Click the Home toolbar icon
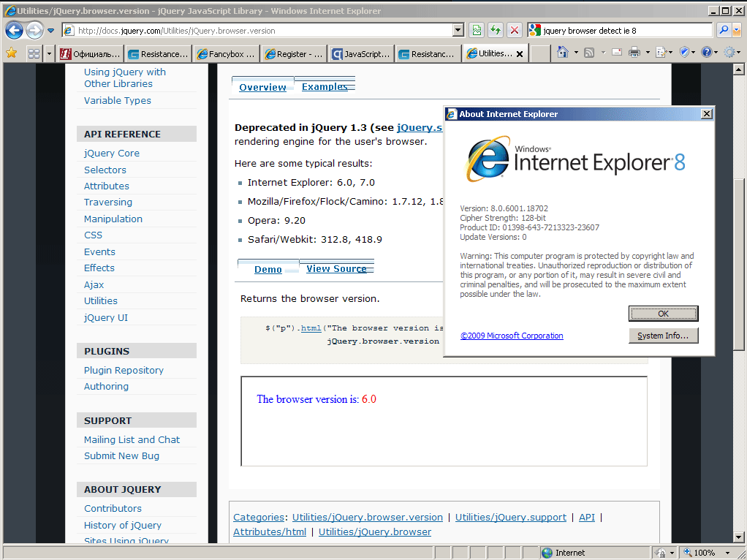 pyautogui.click(x=562, y=53)
